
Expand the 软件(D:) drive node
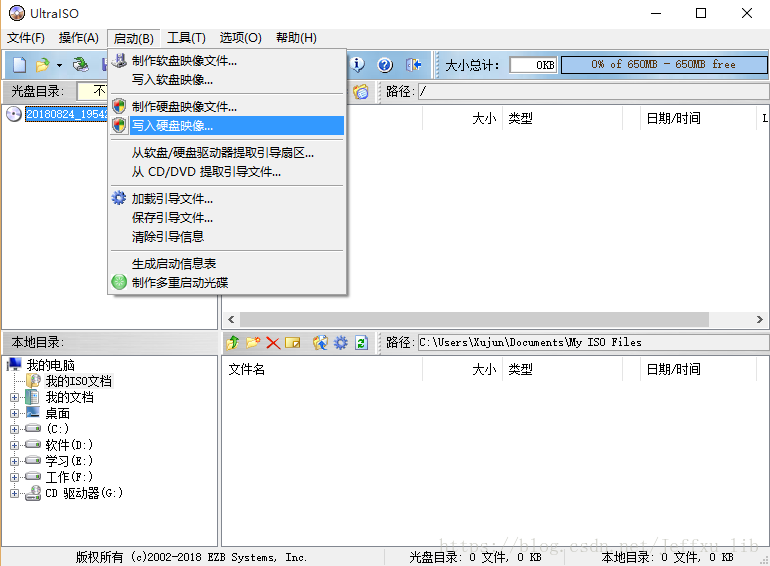coord(14,445)
